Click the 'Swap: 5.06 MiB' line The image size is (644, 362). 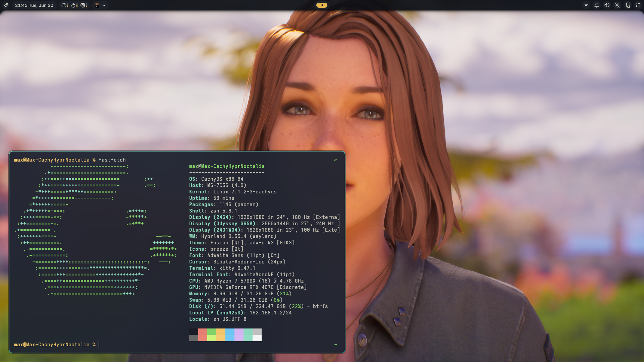point(236,300)
